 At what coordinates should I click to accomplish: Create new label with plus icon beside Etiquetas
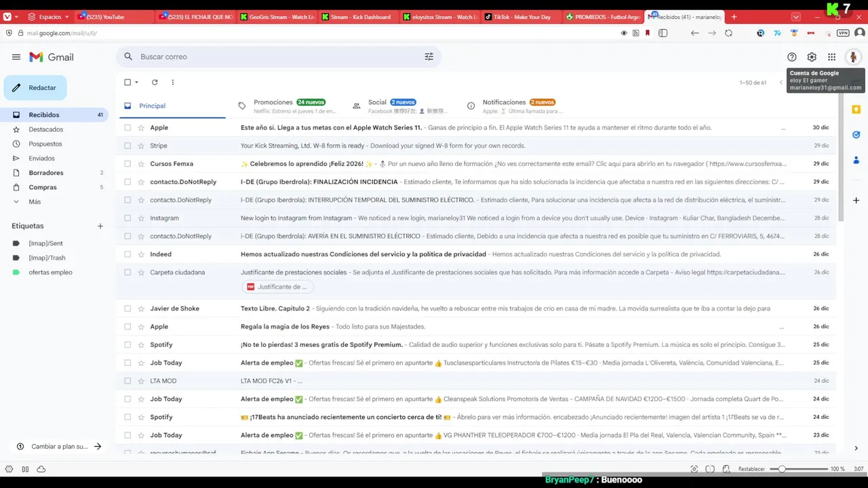(100, 226)
